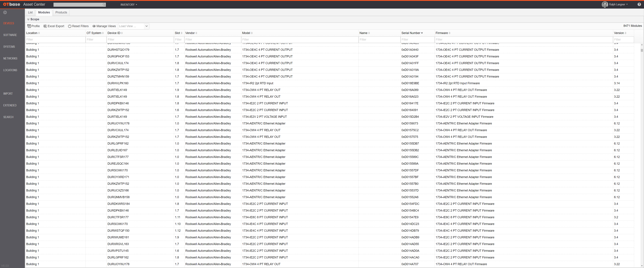Select serial number 0xD018E9BE
Viewport: 644px width, 268px height.
click(410, 83)
